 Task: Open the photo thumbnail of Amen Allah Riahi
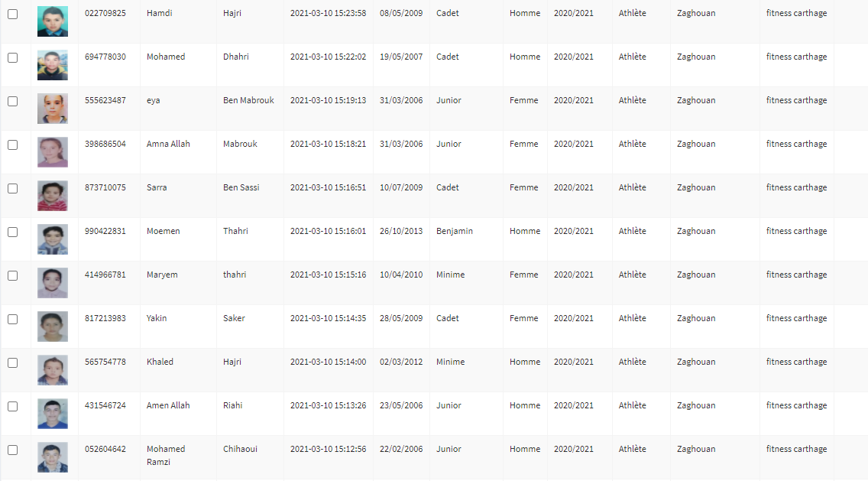pyautogui.click(x=53, y=414)
